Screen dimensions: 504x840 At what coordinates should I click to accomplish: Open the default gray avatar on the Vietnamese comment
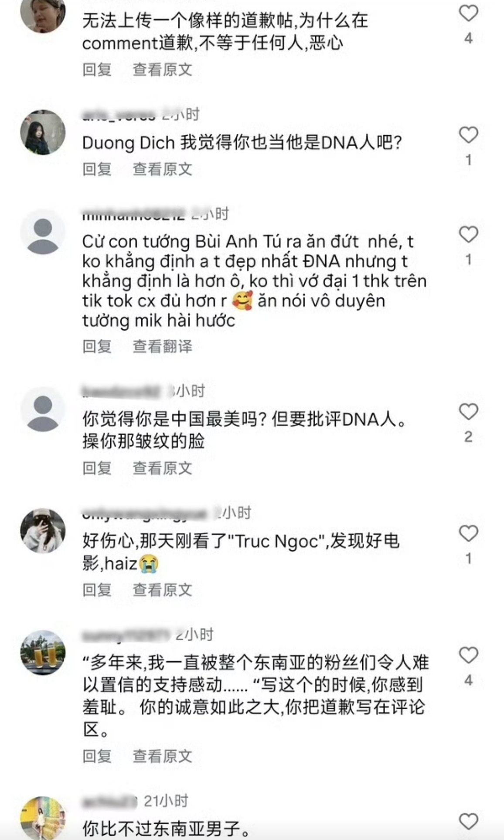tap(43, 232)
